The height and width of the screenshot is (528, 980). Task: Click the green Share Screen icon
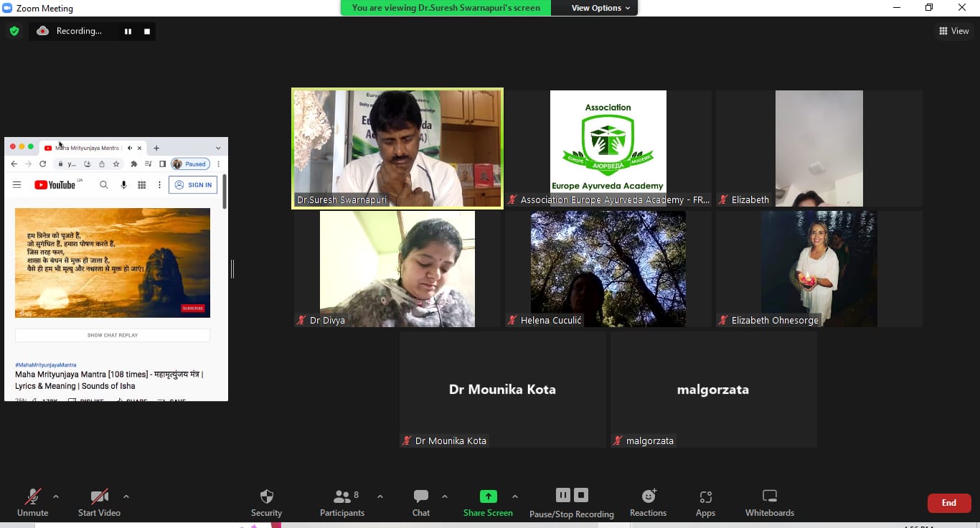tap(488, 496)
